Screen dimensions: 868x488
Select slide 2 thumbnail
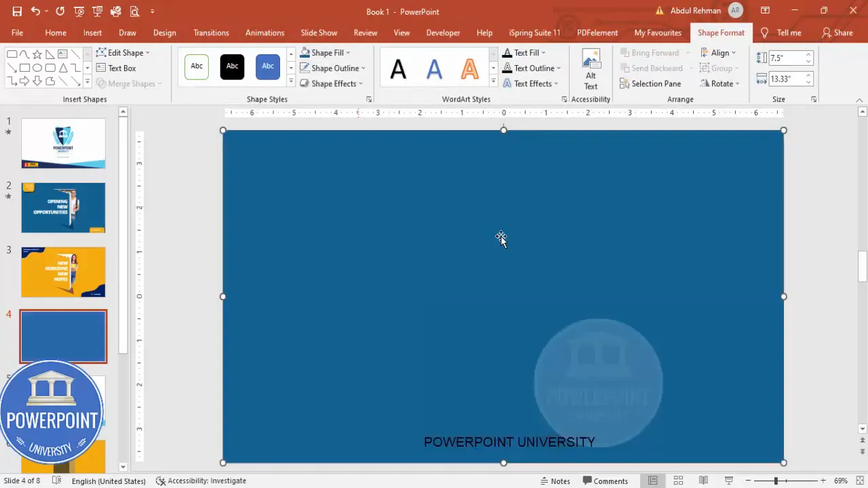click(63, 207)
